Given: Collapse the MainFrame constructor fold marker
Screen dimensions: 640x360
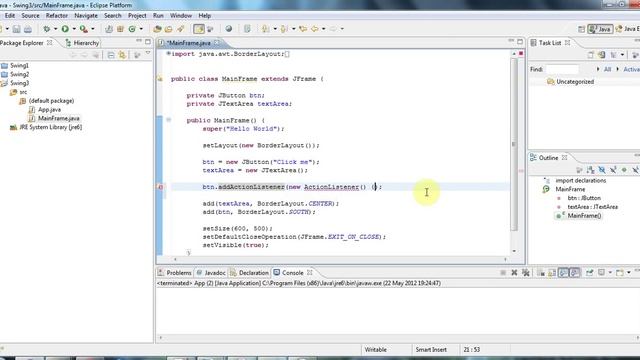Looking at the screenshot, I should point(169,120).
